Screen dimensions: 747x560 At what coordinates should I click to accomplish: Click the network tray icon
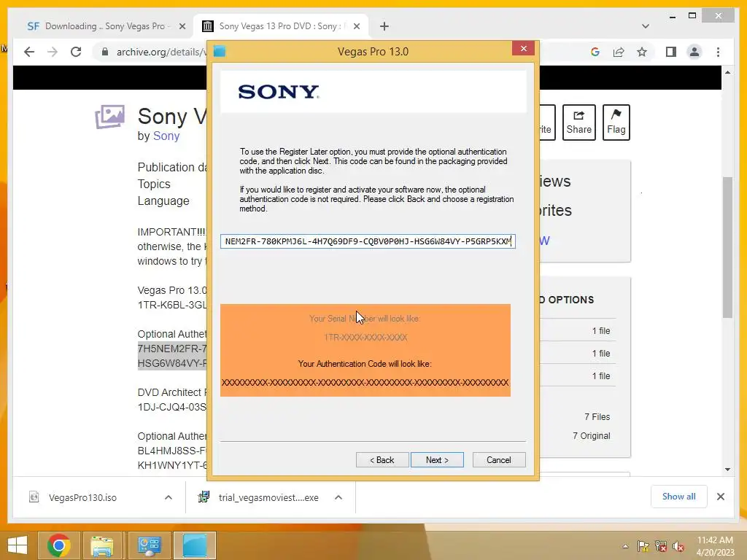click(x=661, y=546)
